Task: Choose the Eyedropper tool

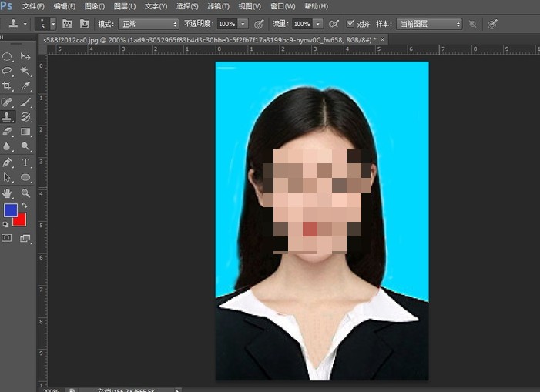Action: [x=25, y=86]
